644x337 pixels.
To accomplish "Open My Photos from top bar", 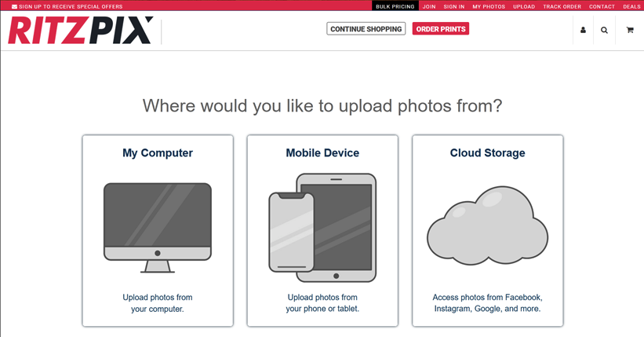I will 489,6.
